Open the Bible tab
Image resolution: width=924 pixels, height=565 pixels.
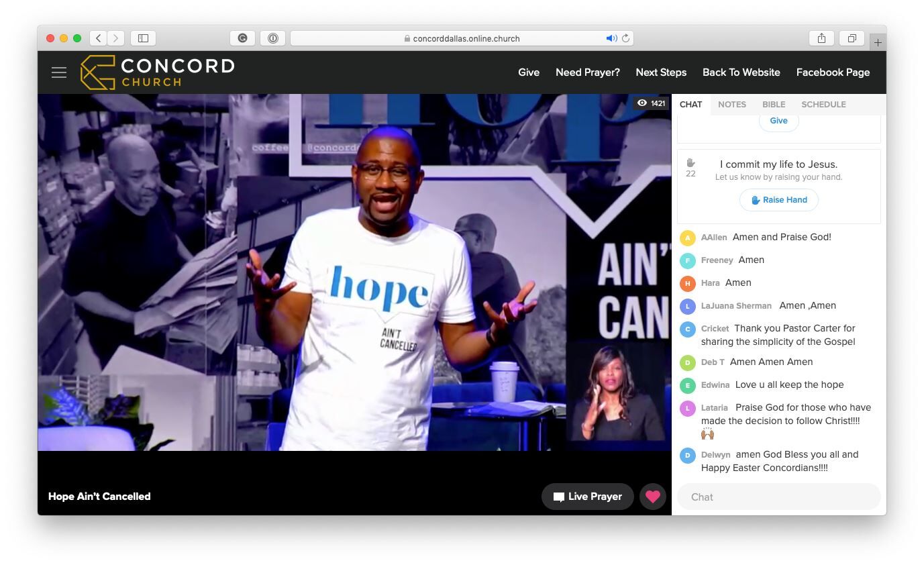(x=773, y=105)
